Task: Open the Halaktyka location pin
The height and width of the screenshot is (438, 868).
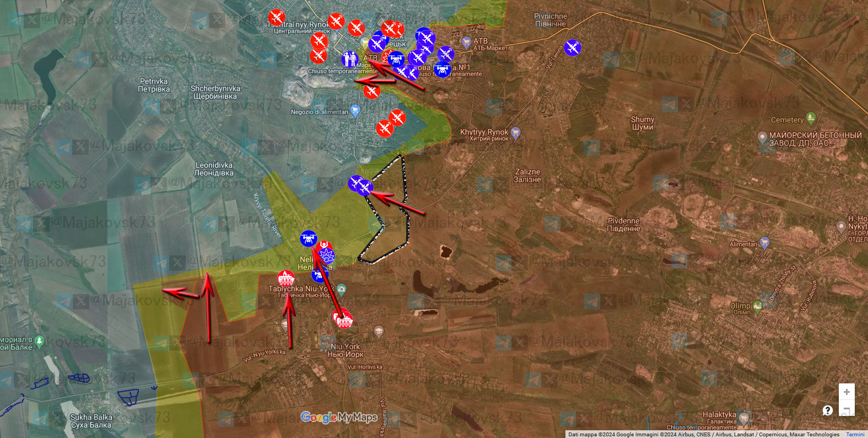Action: [x=744, y=418]
